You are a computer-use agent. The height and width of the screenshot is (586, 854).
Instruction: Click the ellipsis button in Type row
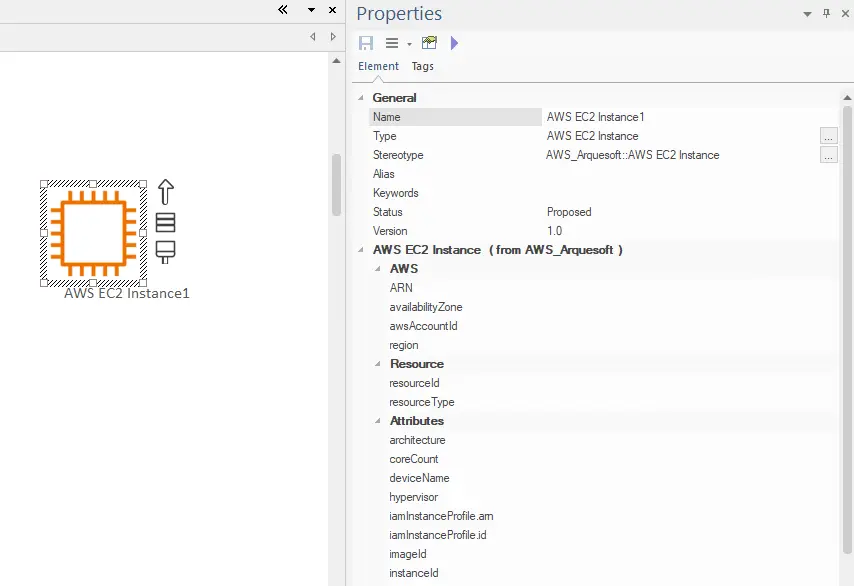coord(828,136)
